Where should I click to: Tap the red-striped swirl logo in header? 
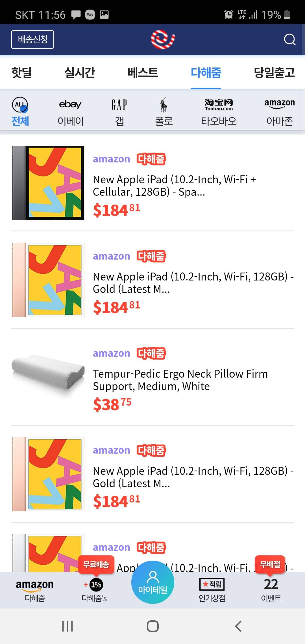coord(163,40)
